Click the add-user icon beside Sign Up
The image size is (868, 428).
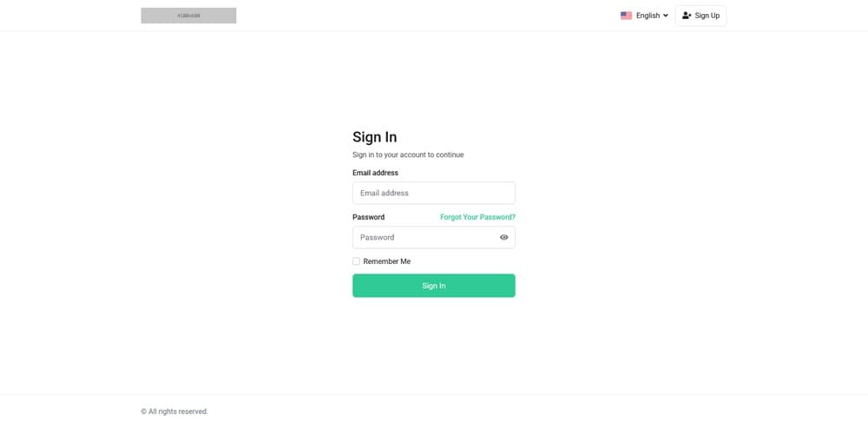(687, 16)
